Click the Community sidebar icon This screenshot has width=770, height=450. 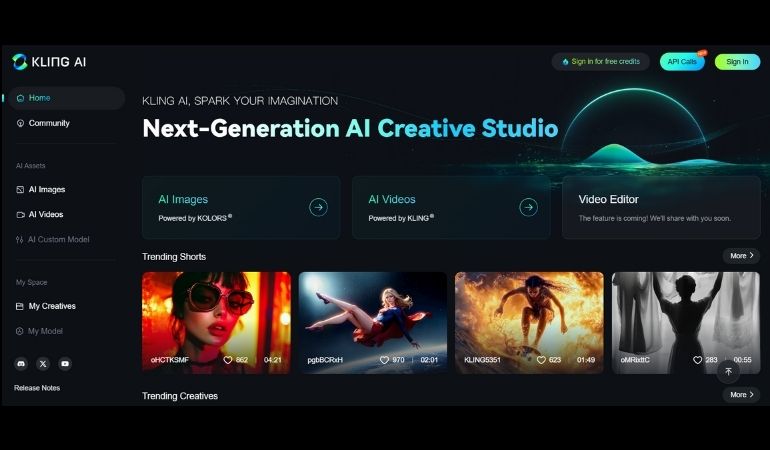tap(20, 123)
